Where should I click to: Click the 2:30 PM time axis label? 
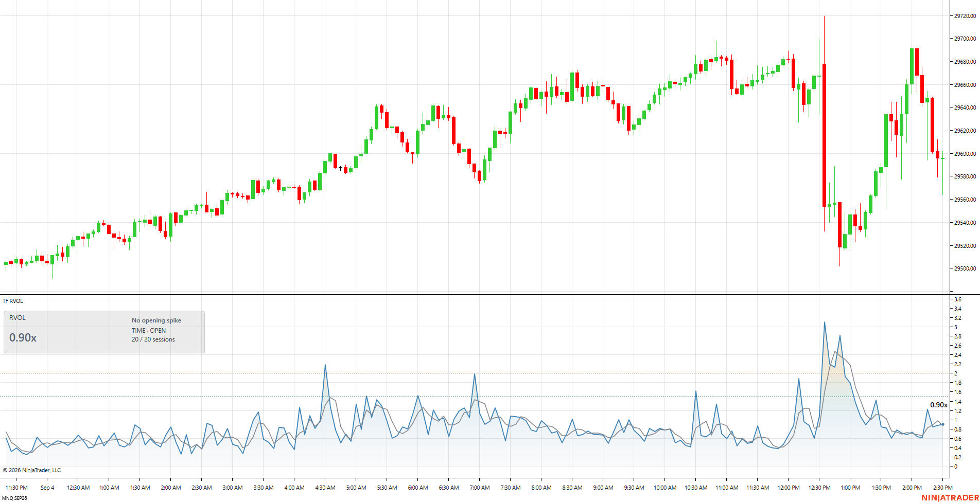pos(943,488)
